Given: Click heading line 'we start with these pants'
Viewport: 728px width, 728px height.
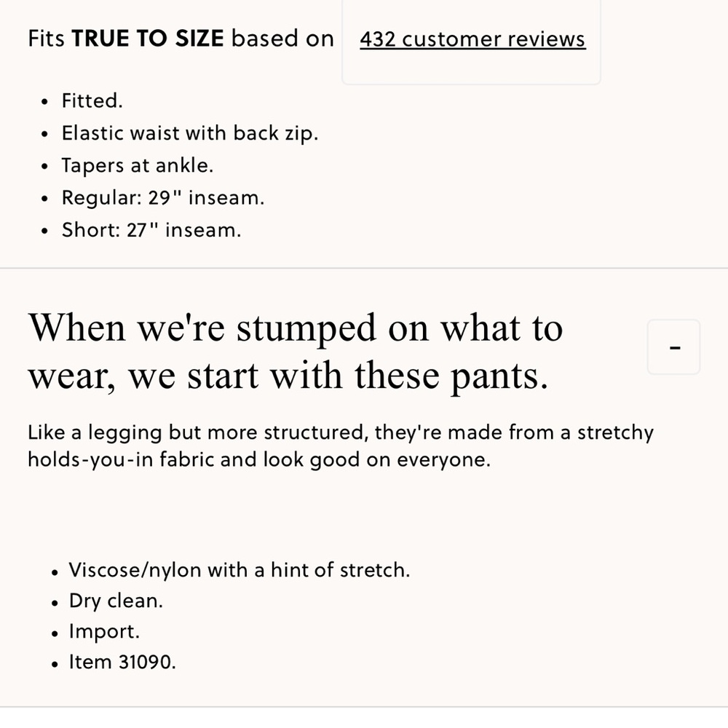Looking at the screenshot, I should [288, 376].
